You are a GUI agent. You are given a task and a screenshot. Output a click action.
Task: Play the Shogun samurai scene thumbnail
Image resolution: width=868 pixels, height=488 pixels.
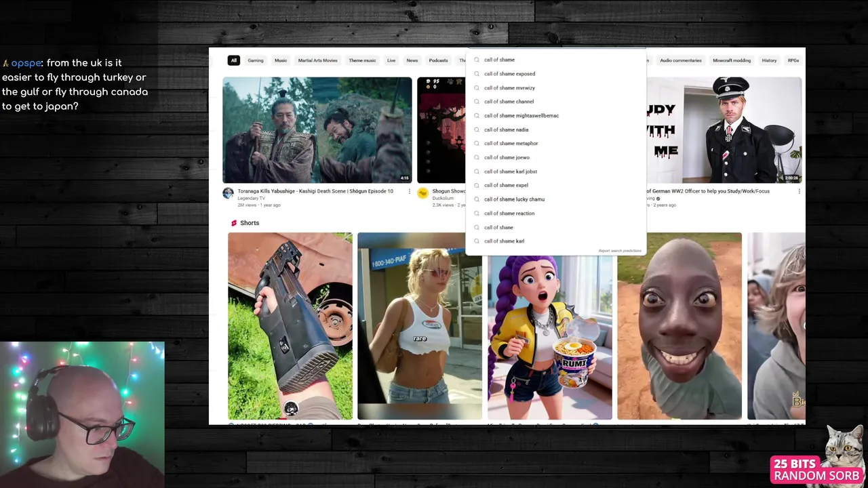pyautogui.click(x=317, y=130)
